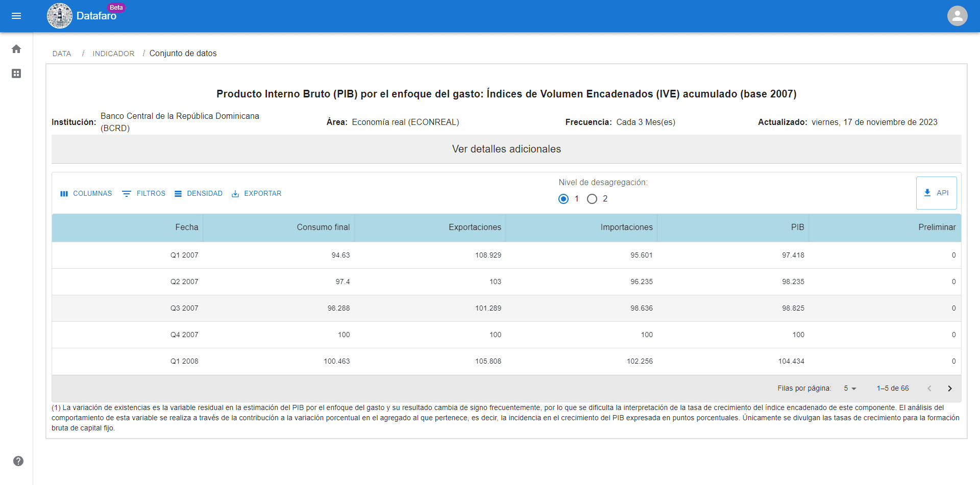
Task: Click the updated date 17 de noviembre
Action: point(874,122)
